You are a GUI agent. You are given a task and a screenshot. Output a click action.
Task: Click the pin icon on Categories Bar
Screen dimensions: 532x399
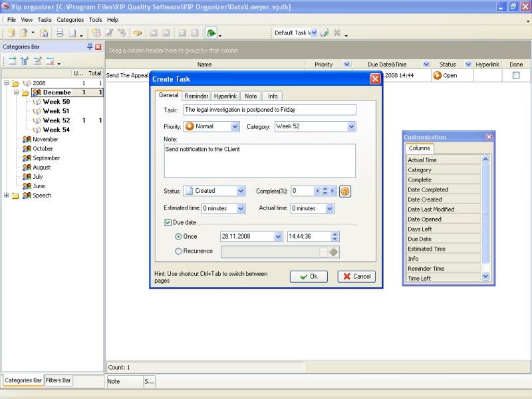[90, 47]
